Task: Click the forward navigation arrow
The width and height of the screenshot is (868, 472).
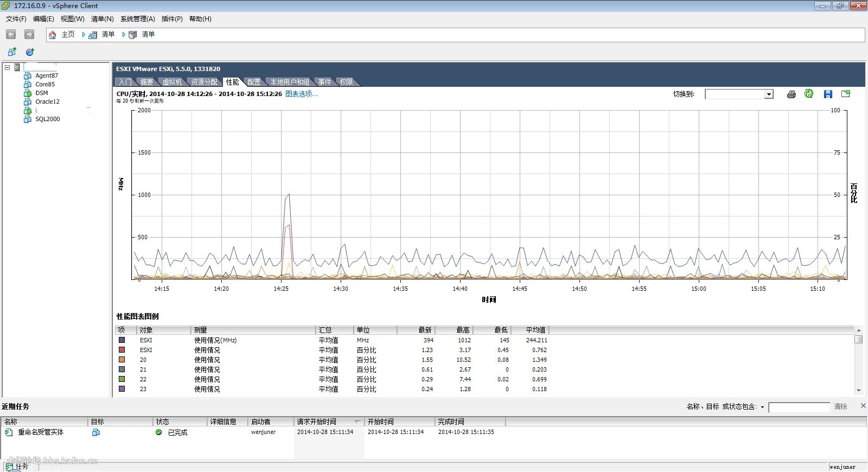Action: click(x=29, y=34)
